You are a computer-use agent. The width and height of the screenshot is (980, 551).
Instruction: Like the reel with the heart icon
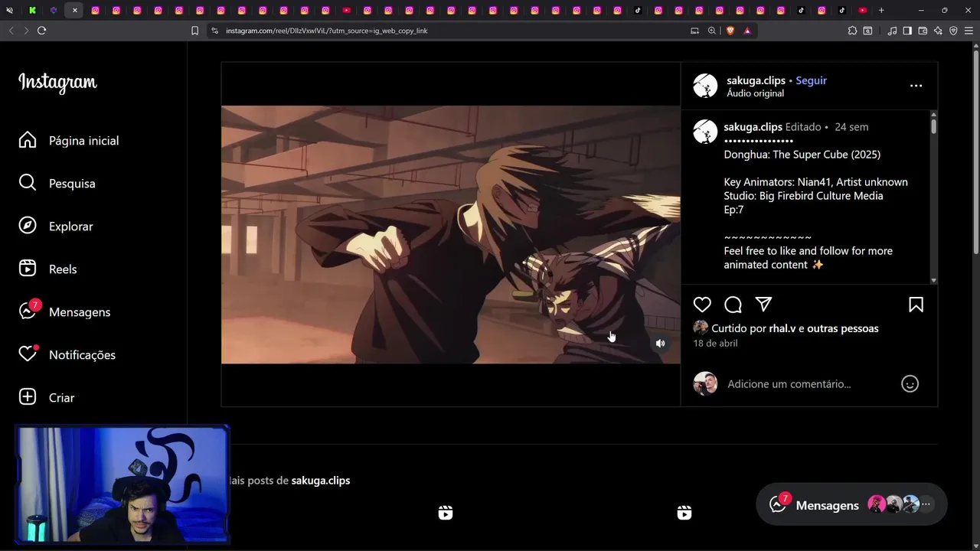tap(702, 305)
